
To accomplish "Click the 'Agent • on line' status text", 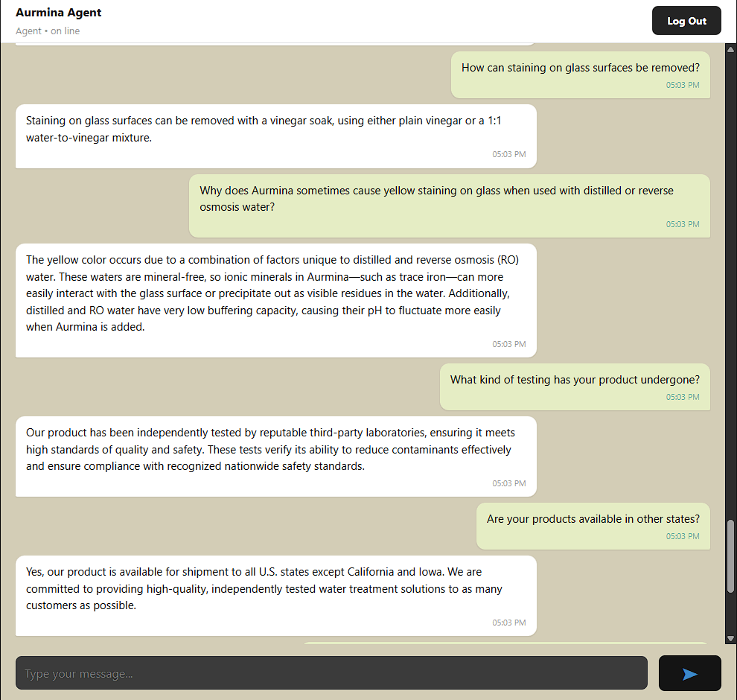I will (48, 31).
